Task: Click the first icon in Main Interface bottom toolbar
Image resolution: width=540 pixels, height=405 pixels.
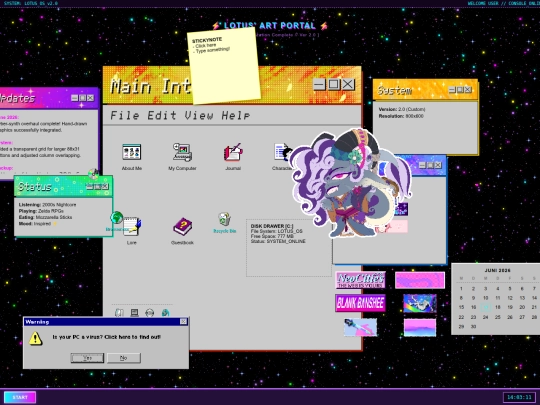Action: (119, 313)
